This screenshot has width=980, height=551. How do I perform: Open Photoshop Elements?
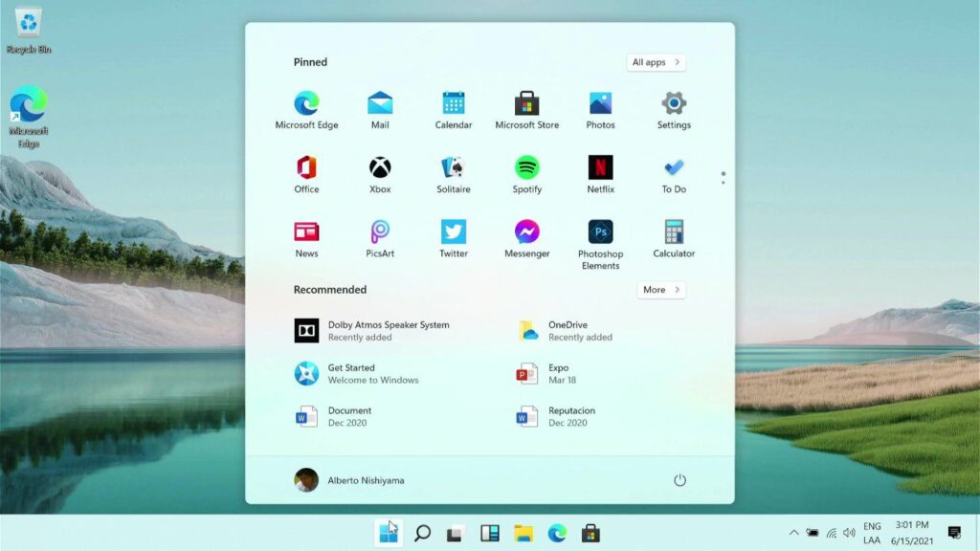click(x=600, y=245)
